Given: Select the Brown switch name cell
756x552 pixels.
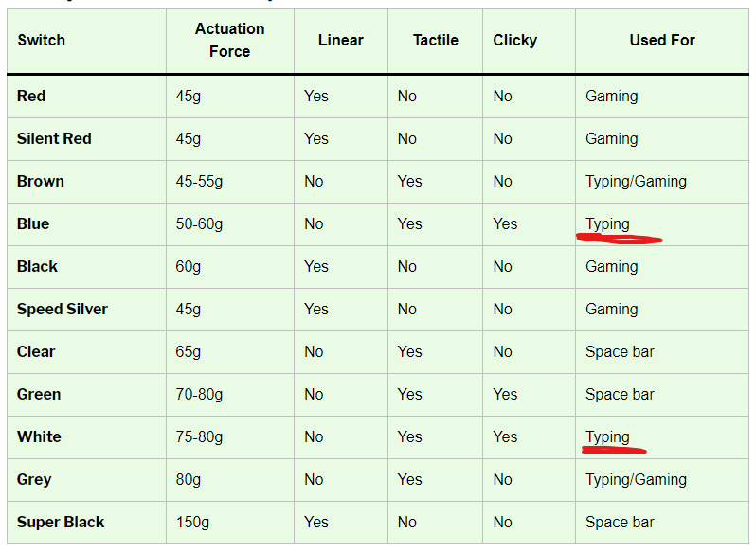Looking at the screenshot, I should pyautogui.click(x=41, y=181).
